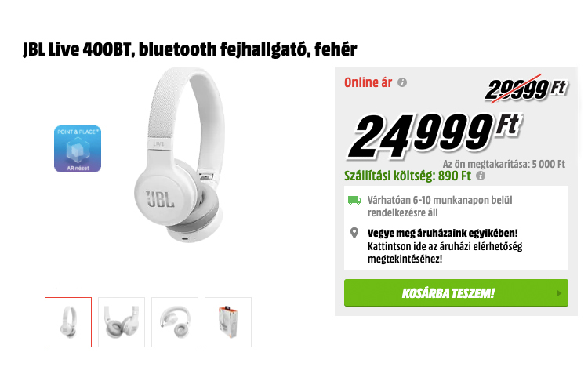Click the crossed-out 29999 Ft old price
Screen dimensions: 588x392
click(x=527, y=89)
